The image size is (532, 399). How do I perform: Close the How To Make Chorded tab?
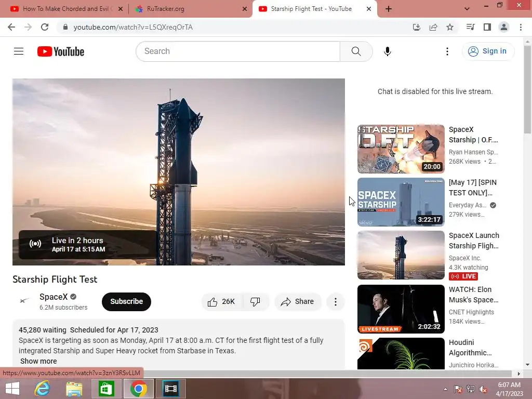pyautogui.click(x=121, y=9)
